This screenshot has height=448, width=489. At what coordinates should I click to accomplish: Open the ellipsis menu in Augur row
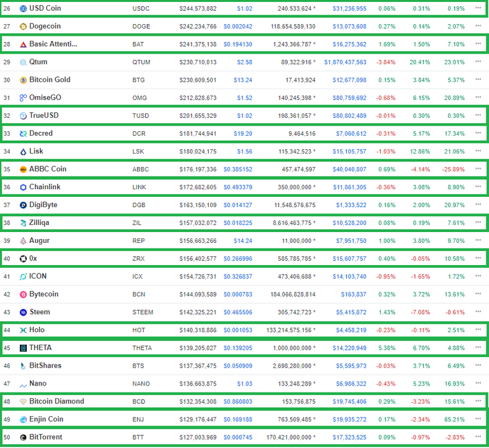tap(478, 240)
